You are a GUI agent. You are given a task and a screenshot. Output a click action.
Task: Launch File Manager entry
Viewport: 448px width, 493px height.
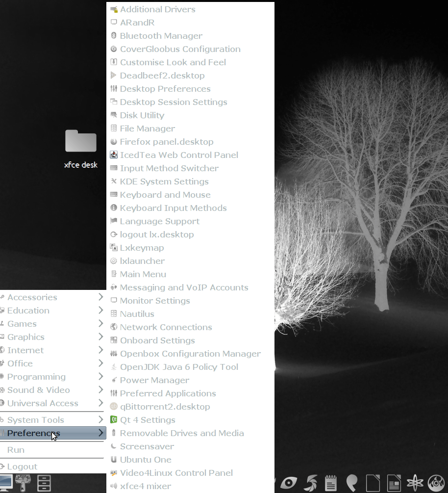(x=190, y=129)
